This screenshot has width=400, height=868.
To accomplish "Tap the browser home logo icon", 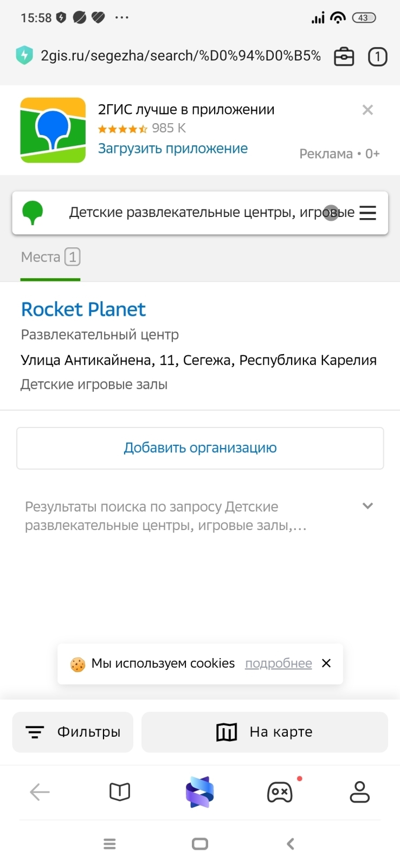I will click(x=199, y=792).
